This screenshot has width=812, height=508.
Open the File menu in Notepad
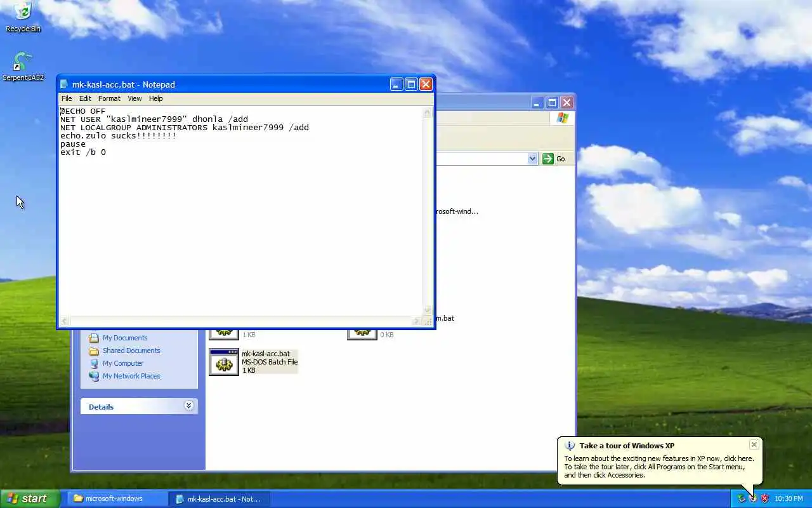[67, 98]
